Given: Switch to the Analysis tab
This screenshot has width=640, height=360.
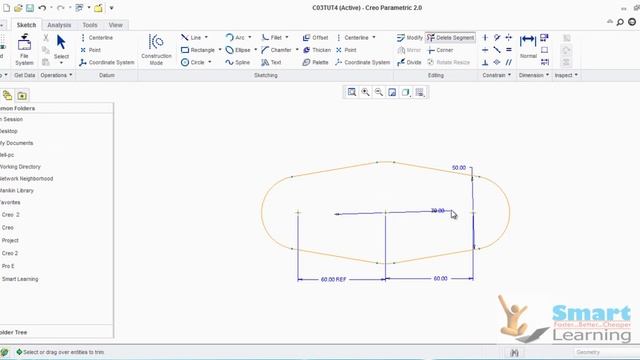Looking at the screenshot, I should (59, 25).
